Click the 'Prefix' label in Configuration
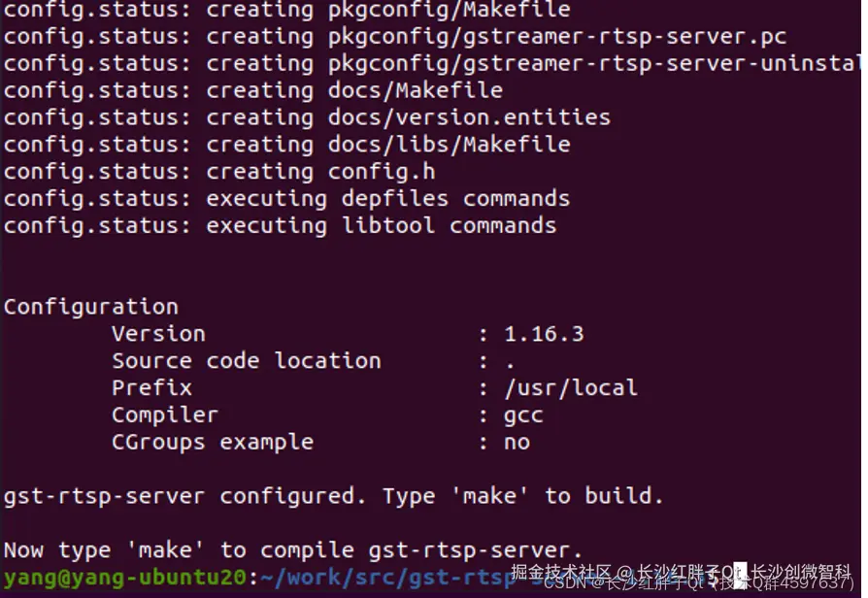 pos(151,388)
